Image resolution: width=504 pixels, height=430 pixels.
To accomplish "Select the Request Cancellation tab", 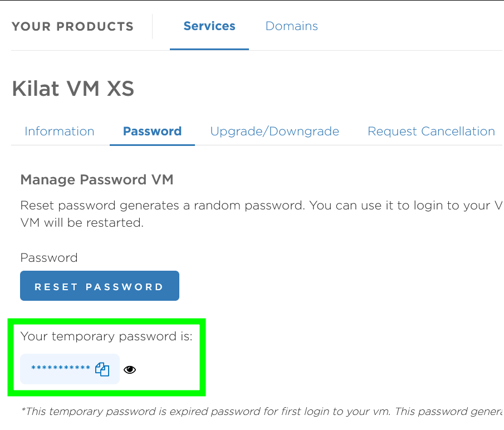I will coord(430,131).
